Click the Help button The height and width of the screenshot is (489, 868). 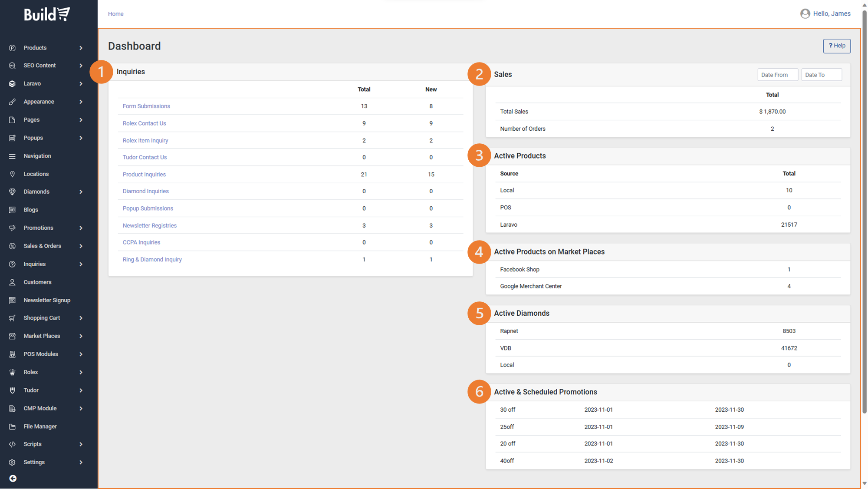(x=836, y=46)
